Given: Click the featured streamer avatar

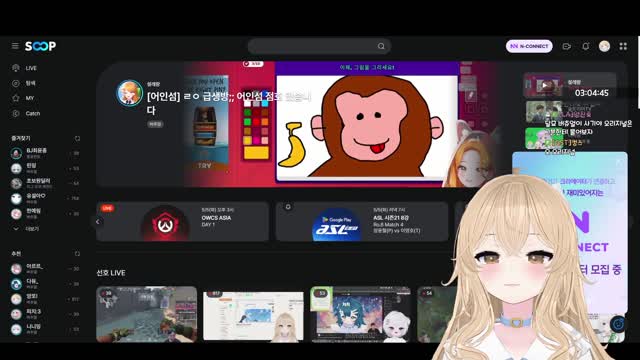Looking at the screenshot, I should (x=129, y=93).
